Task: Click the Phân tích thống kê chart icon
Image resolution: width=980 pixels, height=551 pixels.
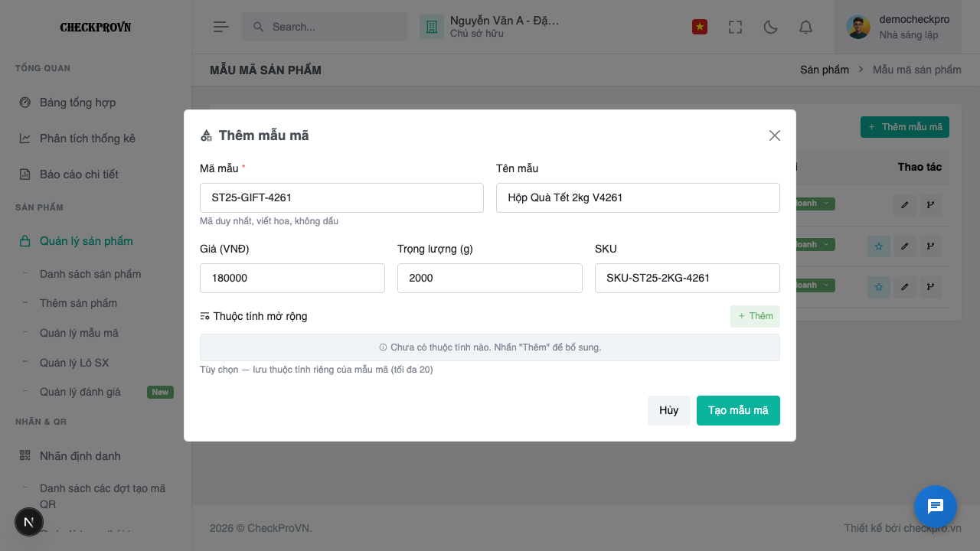Action: pyautogui.click(x=24, y=139)
